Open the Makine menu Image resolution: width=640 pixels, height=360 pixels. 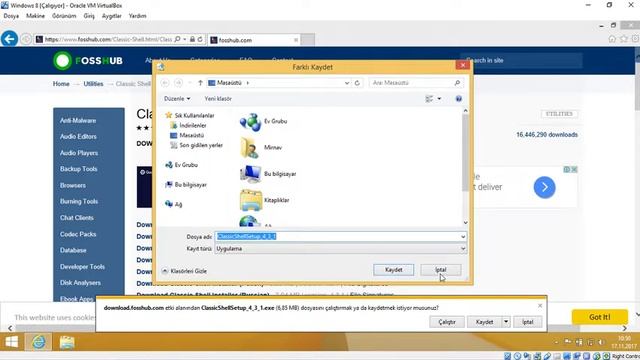pos(36,16)
